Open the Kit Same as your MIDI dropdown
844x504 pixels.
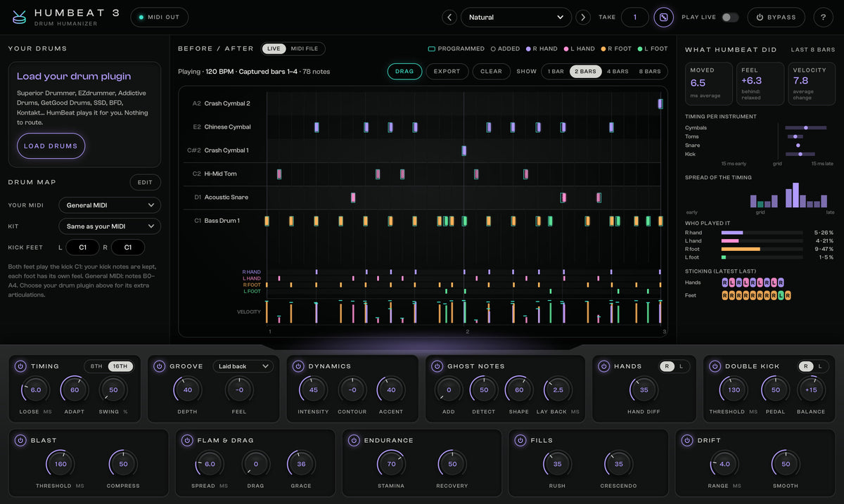(x=110, y=226)
